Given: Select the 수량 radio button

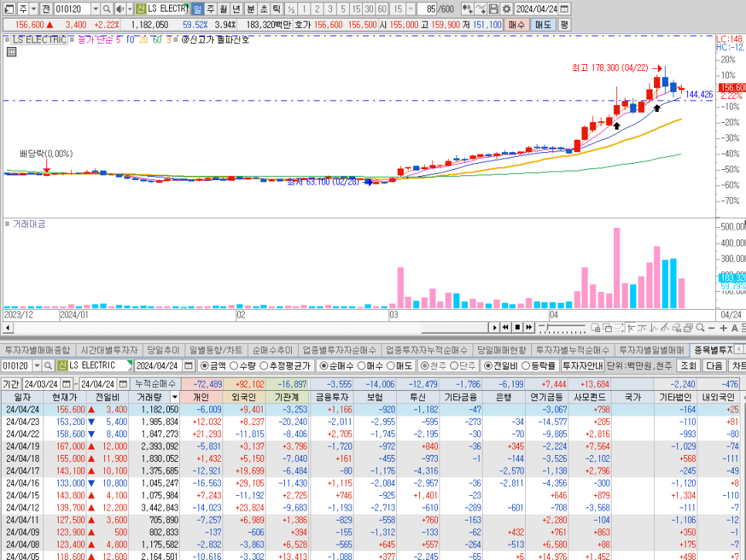Looking at the screenshot, I should tap(234, 366).
